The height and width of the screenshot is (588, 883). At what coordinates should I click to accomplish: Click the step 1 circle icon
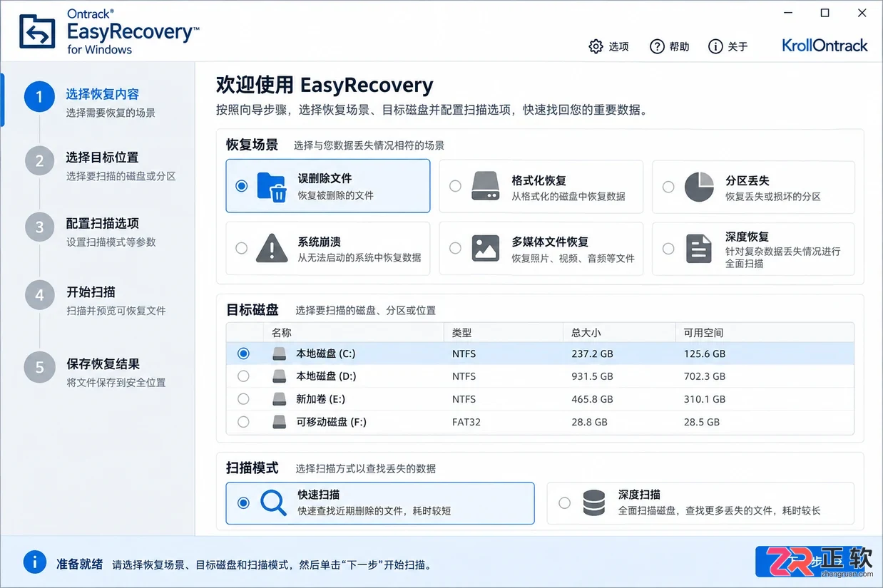click(39, 96)
